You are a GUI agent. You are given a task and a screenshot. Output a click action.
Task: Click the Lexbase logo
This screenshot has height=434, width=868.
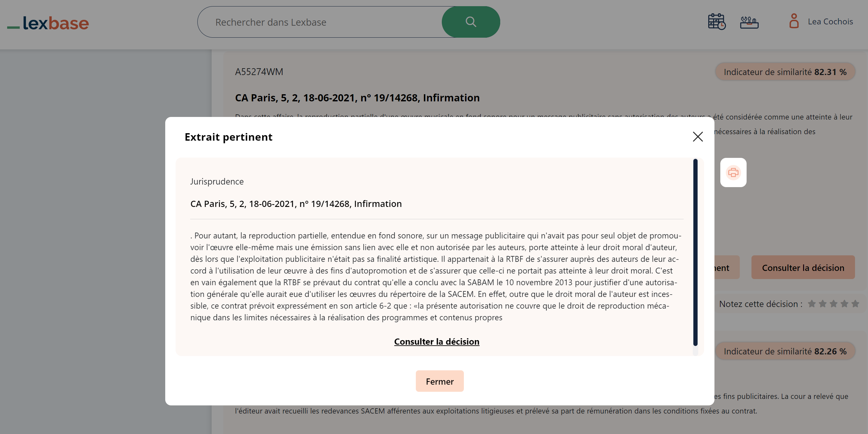(48, 23)
